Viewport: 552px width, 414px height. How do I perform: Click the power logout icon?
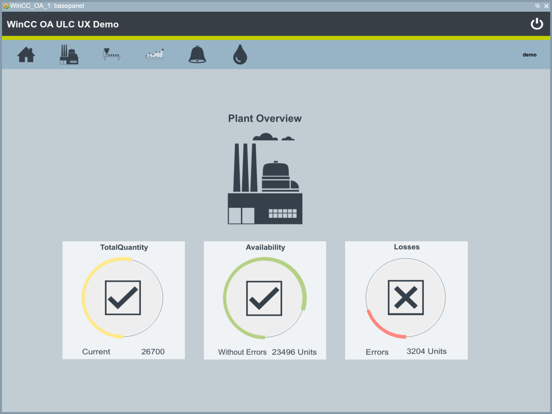(537, 24)
